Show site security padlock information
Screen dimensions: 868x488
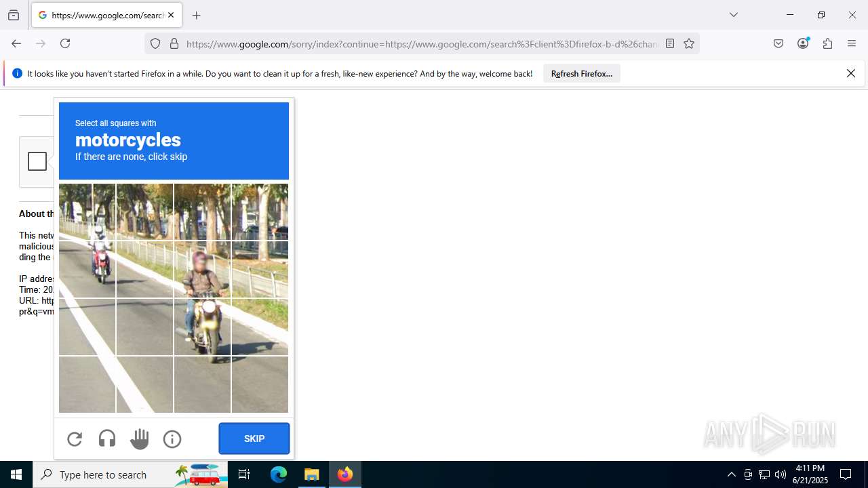point(174,43)
